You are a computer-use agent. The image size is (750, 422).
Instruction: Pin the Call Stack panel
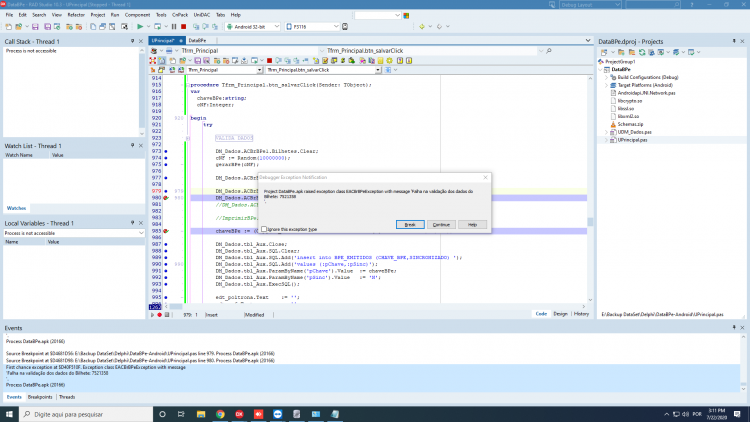coord(132,42)
